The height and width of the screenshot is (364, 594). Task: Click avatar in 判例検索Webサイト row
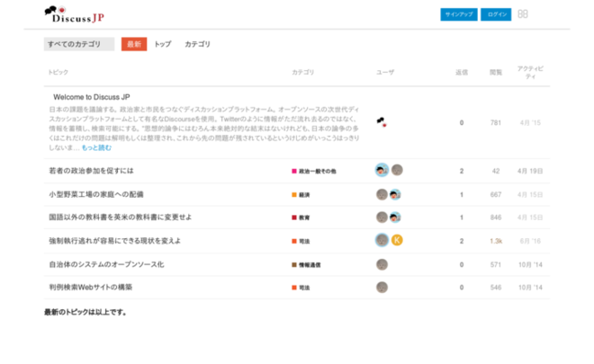click(382, 288)
